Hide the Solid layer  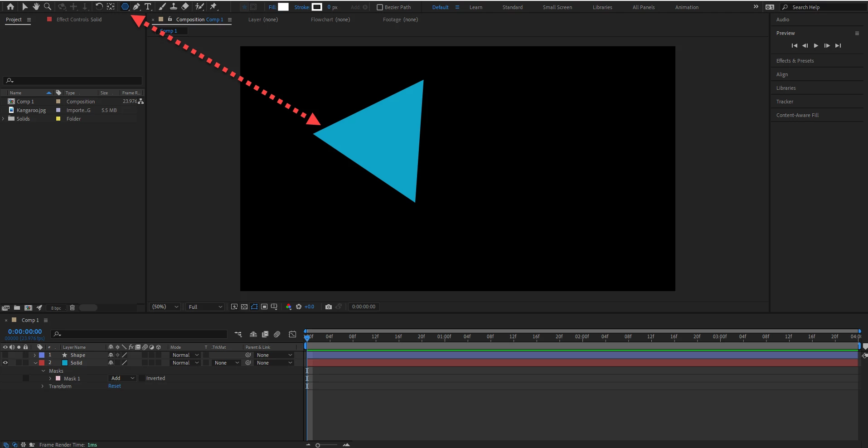(5, 363)
